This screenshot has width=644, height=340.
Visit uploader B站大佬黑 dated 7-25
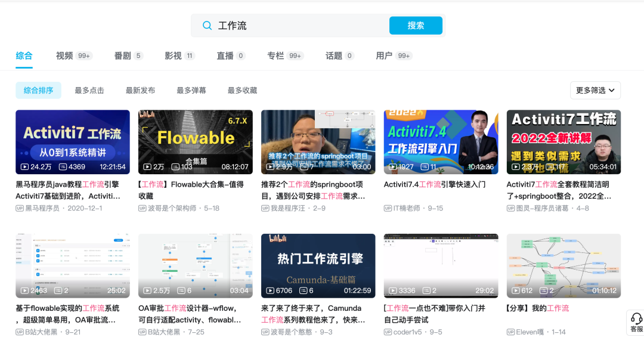[x=164, y=332]
